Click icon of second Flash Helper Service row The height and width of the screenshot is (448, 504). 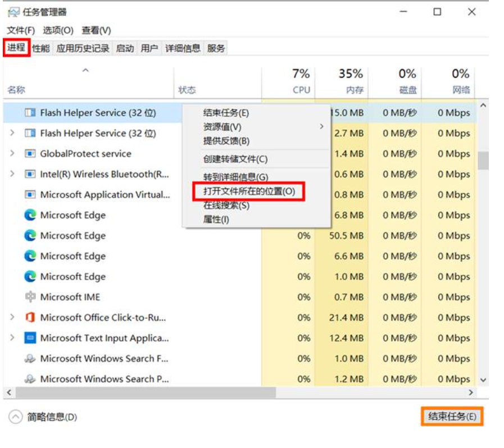click(x=30, y=133)
